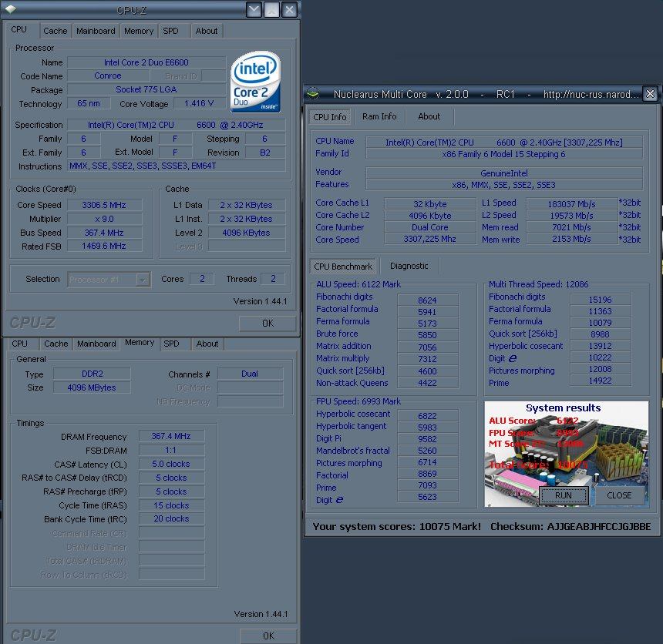Click the Package value Socket 775 LGA
663x644 pixels.
[x=146, y=89]
